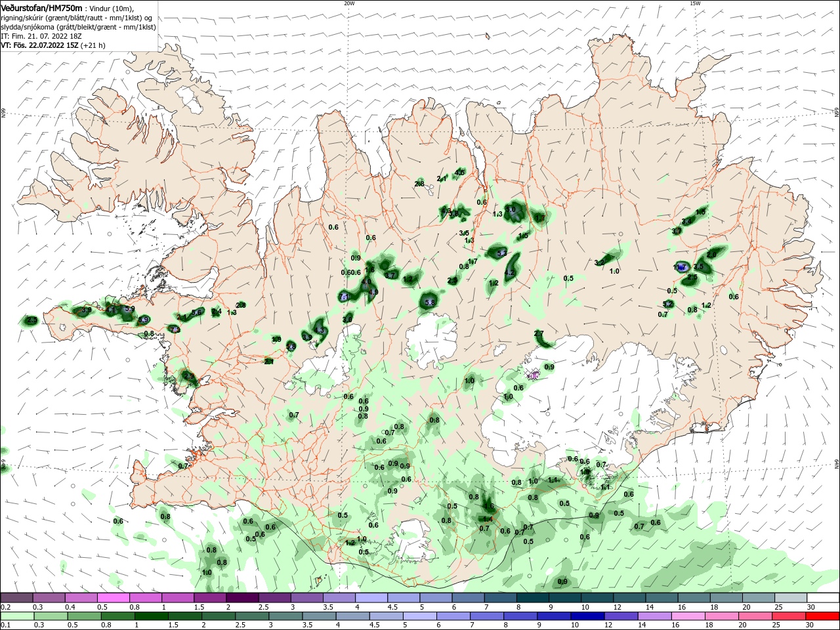840x630 pixels.
Task: Click the 5.0 precipitation value in the north
Action: (511, 209)
